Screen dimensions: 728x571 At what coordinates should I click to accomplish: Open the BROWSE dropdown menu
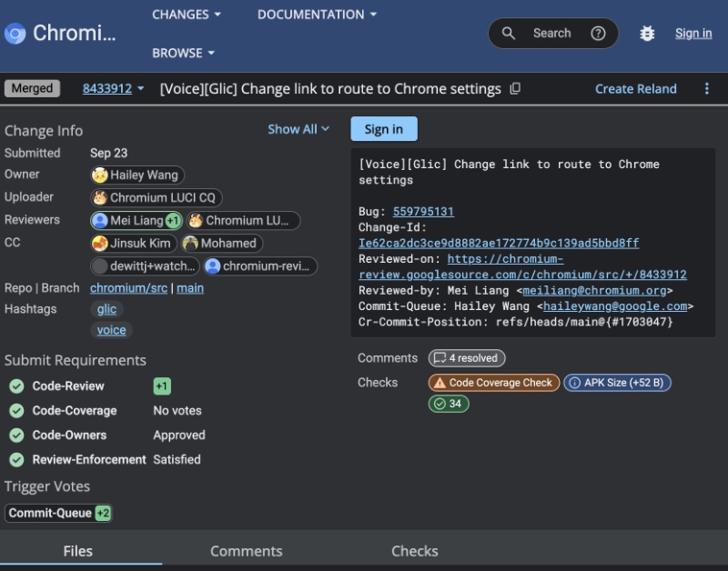tap(184, 53)
